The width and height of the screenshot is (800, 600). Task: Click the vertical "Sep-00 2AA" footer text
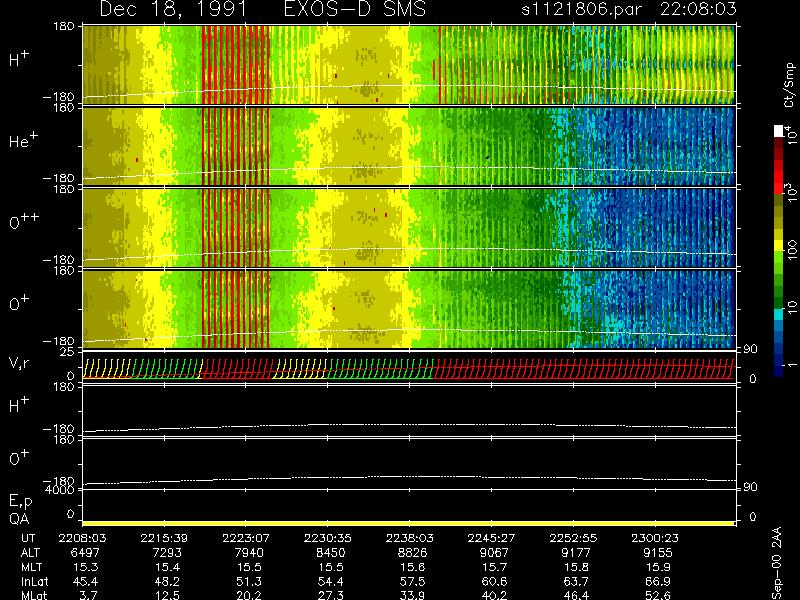[776, 563]
